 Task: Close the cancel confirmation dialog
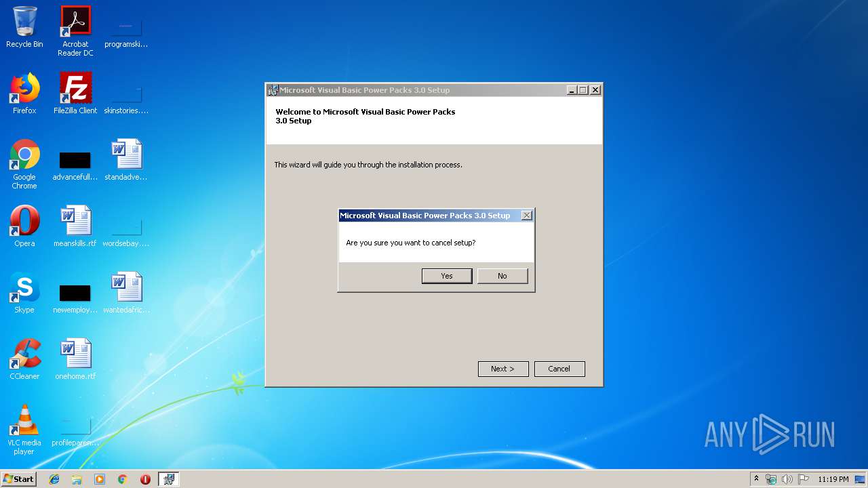tap(526, 216)
